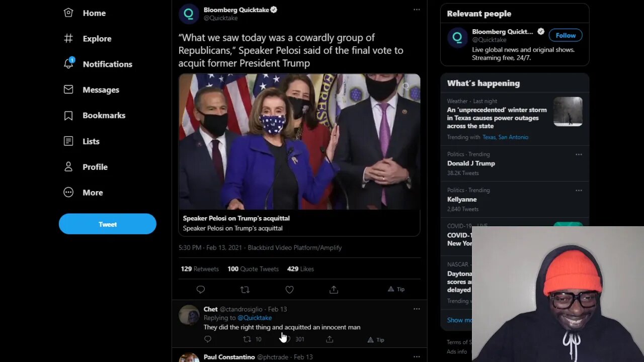Screen dimensions: 644x362
Task: Go to Notifications in navigation
Action: tap(108, 64)
